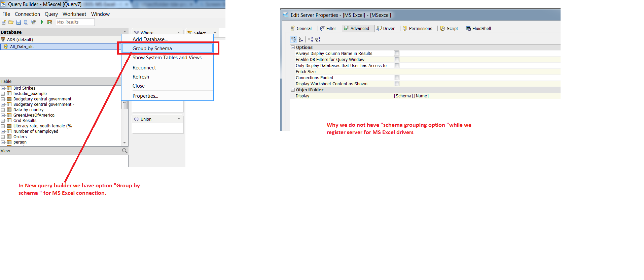
Task: Check Only Display Databases that User has Access to
Action: [397, 66]
